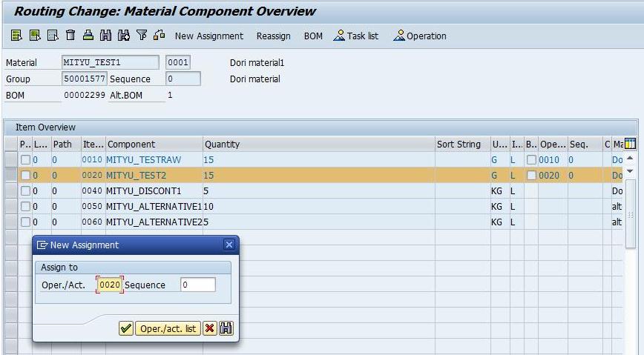Click the Seq. column header
Screen dimensions: 644x355
pos(585,144)
